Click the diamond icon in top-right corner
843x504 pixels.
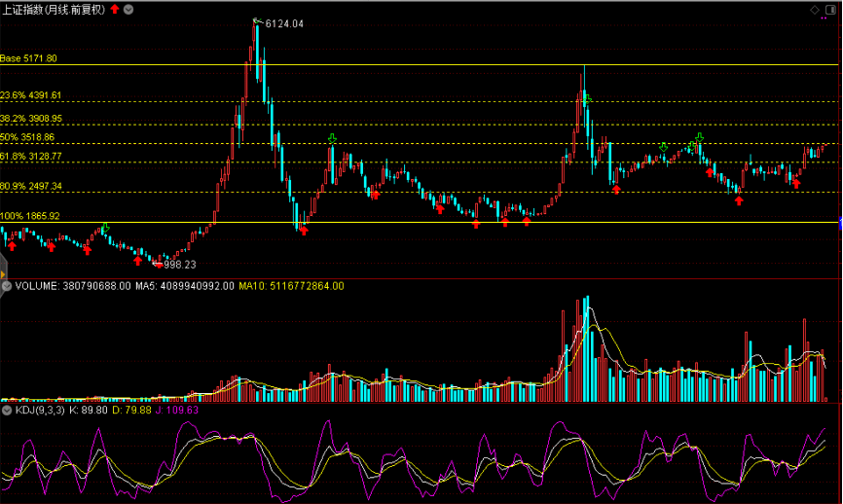pos(815,9)
